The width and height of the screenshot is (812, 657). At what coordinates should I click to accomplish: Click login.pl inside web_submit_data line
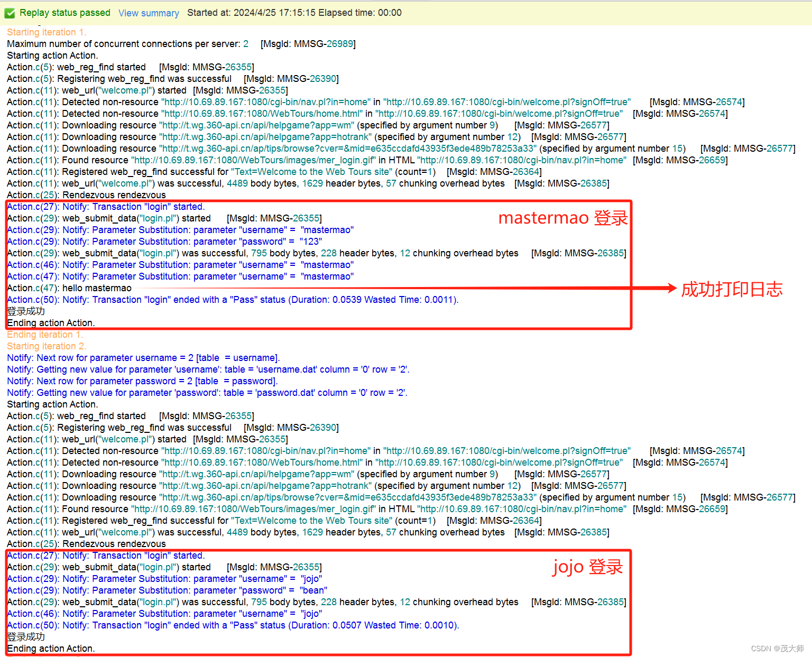pos(158,218)
